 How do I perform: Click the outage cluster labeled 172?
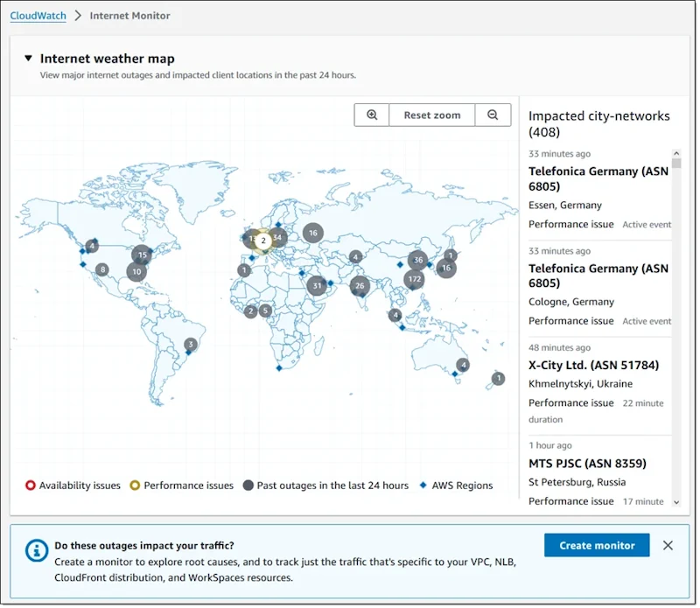pyautogui.click(x=414, y=279)
